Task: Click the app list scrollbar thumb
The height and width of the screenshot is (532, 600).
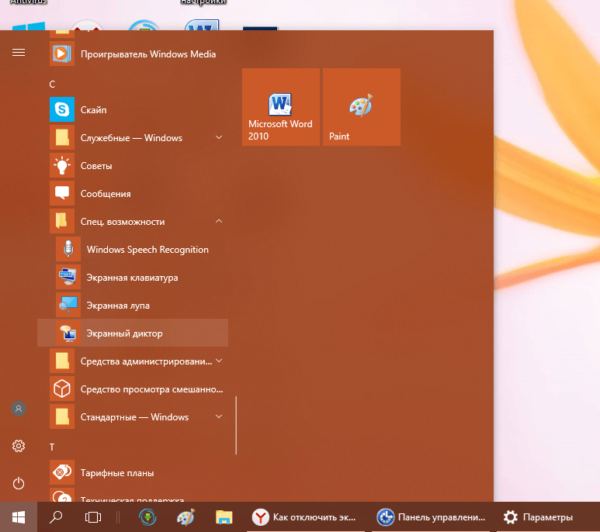Action: click(x=236, y=425)
